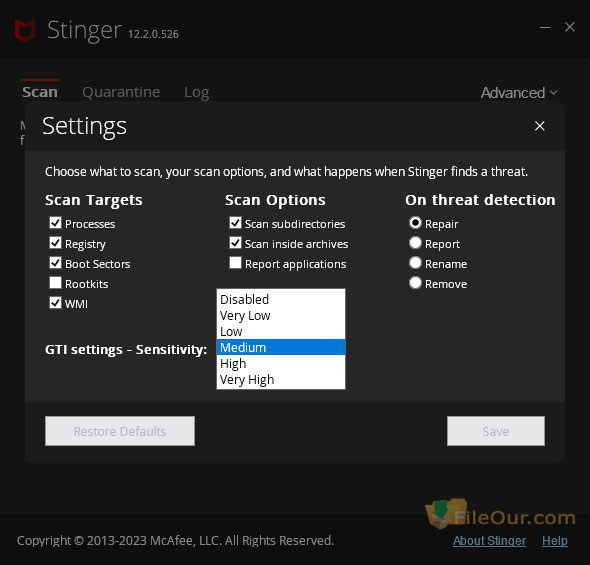The height and width of the screenshot is (565, 590).
Task: Enable Report applications checkbox
Action: click(235, 263)
